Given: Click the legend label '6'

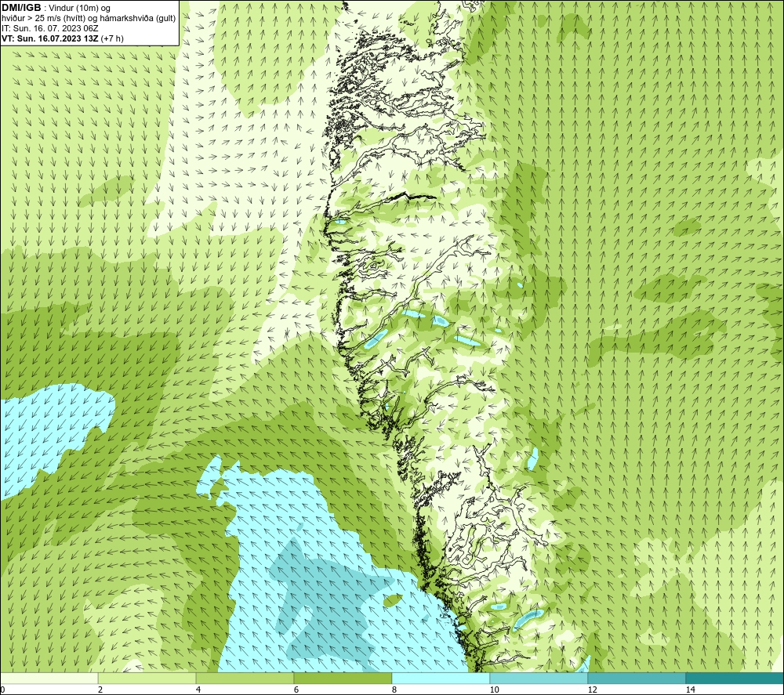Looking at the screenshot, I should [x=296, y=690].
